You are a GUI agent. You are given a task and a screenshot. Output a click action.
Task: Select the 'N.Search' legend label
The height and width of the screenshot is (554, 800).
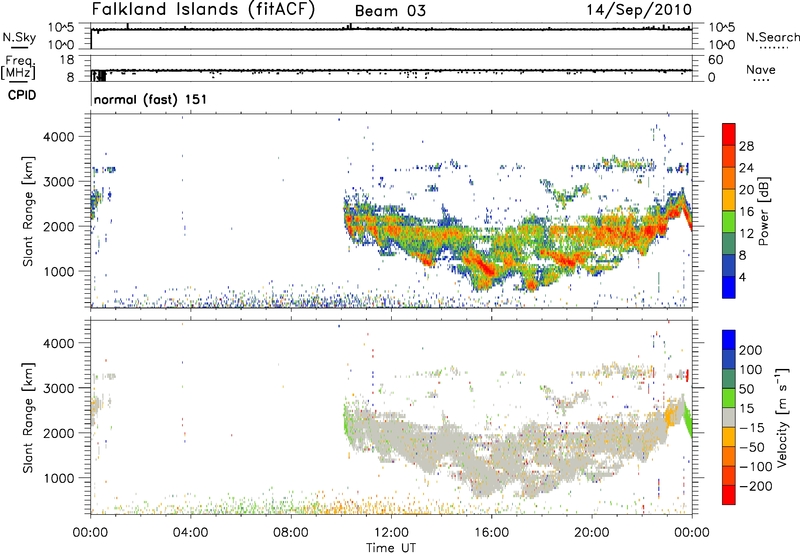[x=773, y=37]
